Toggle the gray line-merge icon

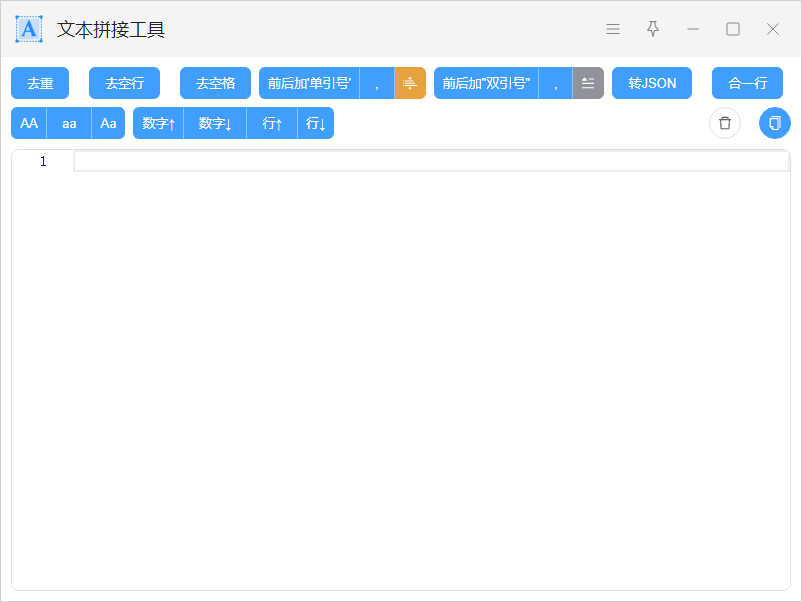click(x=588, y=83)
